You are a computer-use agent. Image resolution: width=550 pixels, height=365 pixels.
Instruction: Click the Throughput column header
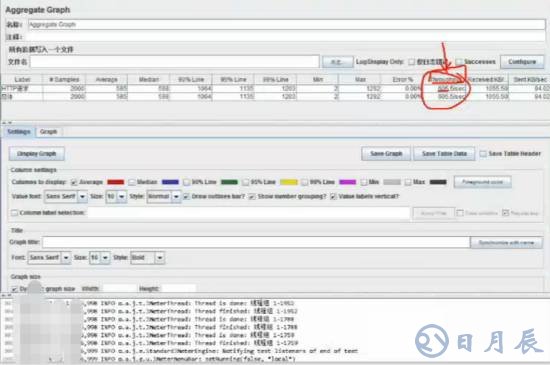point(445,80)
